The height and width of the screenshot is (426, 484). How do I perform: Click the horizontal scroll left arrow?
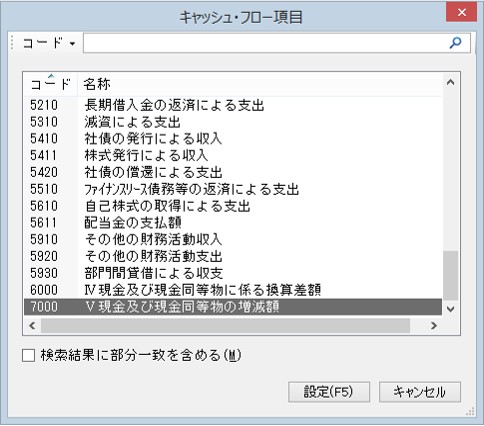32,325
